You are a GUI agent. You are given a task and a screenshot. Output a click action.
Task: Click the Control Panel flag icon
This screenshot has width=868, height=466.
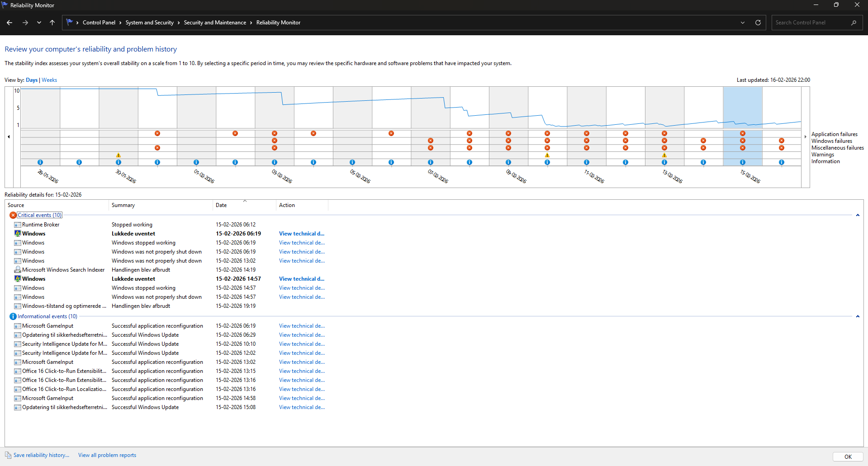click(x=69, y=22)
